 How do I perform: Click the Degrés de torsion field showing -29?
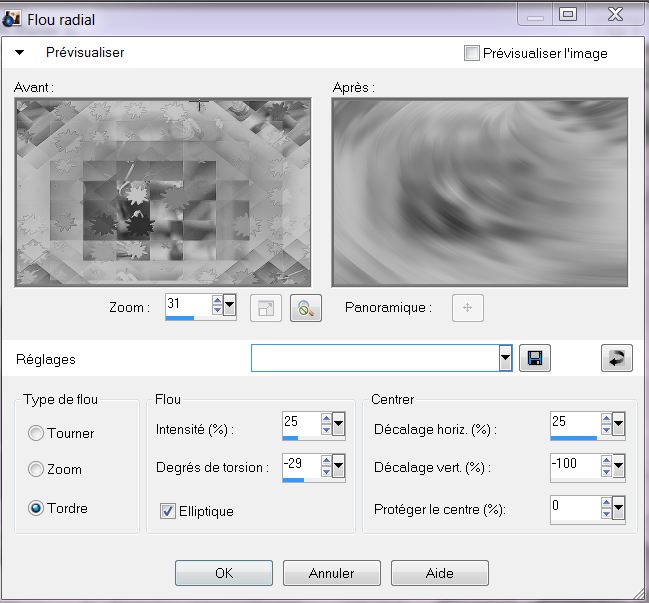click(301, 464)
